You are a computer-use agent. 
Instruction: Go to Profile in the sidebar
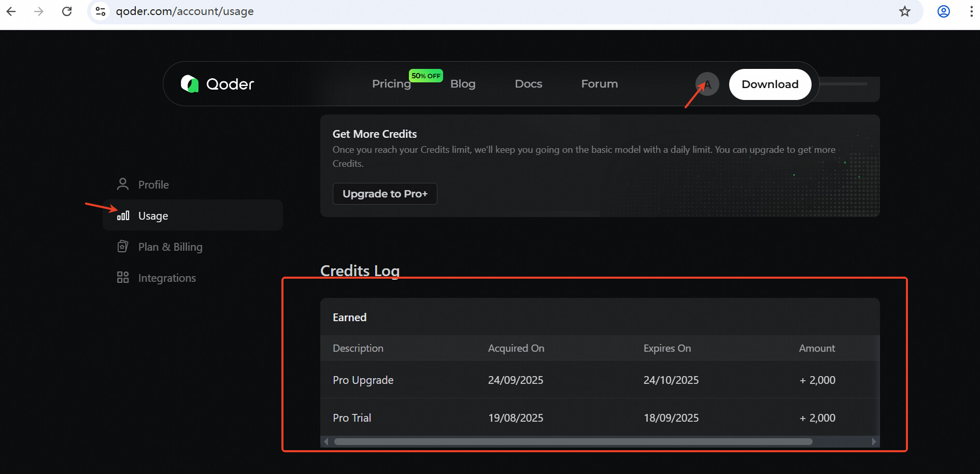[x=193, y=184]
